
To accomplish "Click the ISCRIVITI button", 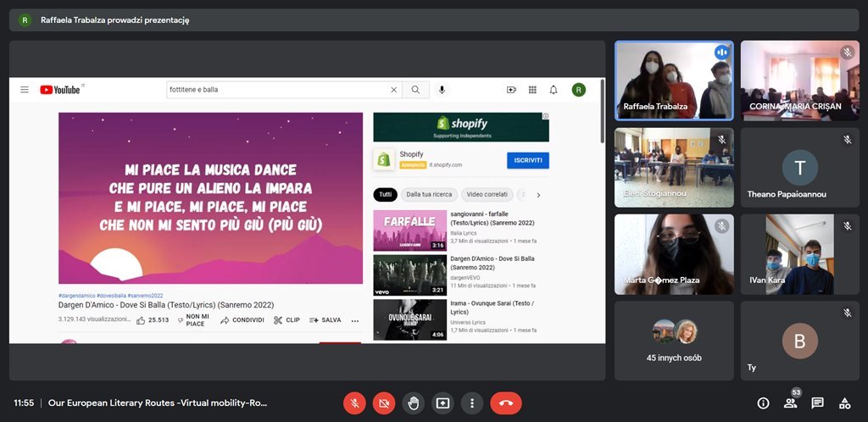I will 528,160.
